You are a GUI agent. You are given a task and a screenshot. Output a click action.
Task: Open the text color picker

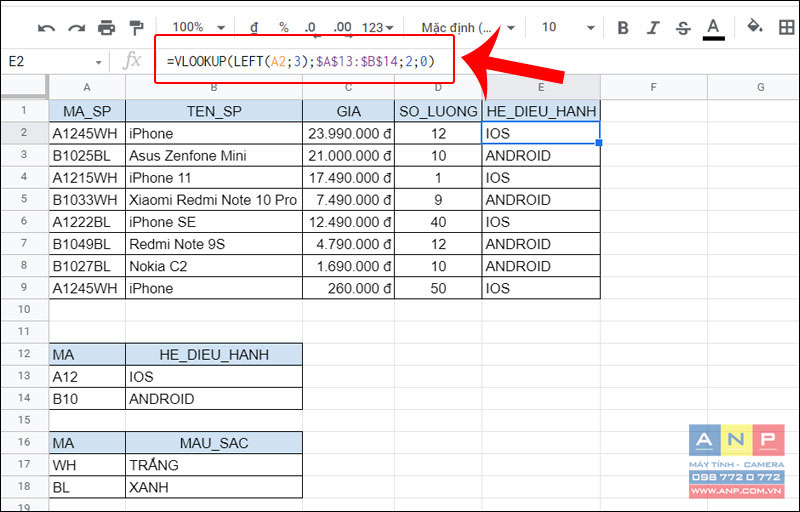(713, 29)
